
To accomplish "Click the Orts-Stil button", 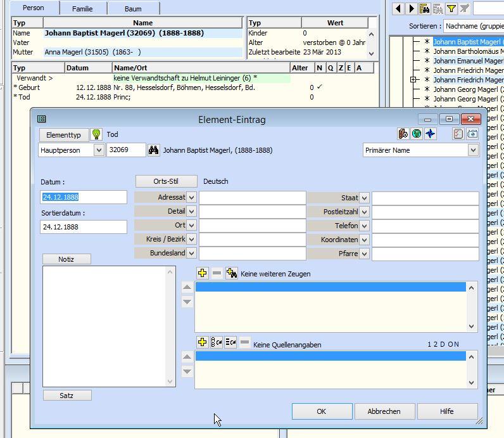I will coord(166,181).
